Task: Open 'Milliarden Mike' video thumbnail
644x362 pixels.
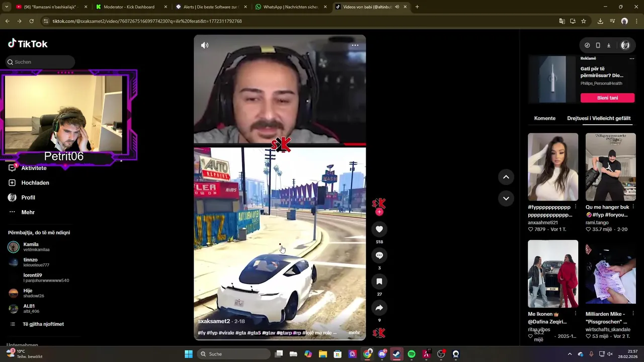Action: click(x=610, y=274)
